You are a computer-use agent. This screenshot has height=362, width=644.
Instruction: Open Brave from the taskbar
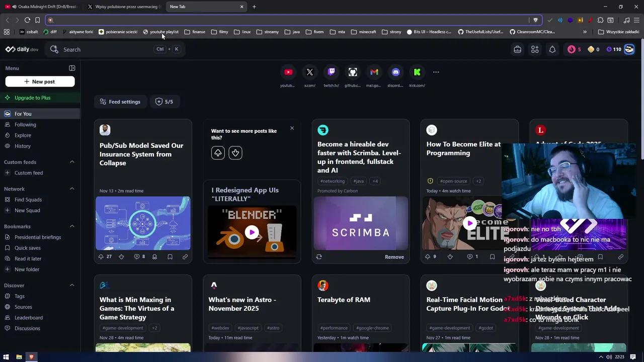tap(31, 357)
